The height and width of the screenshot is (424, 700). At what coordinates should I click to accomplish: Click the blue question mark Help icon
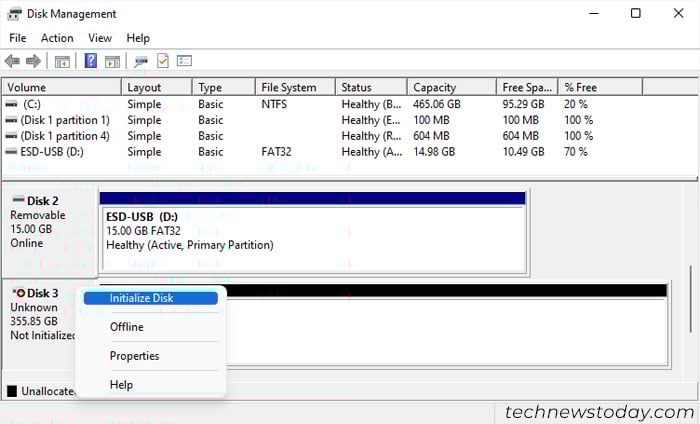[x=91, y=60]
